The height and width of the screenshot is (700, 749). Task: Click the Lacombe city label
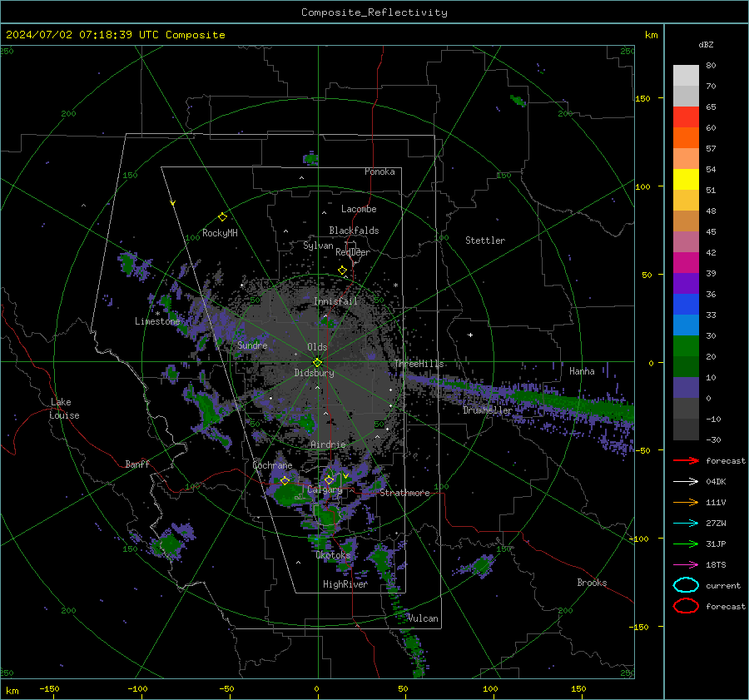[x=359, y=209]
